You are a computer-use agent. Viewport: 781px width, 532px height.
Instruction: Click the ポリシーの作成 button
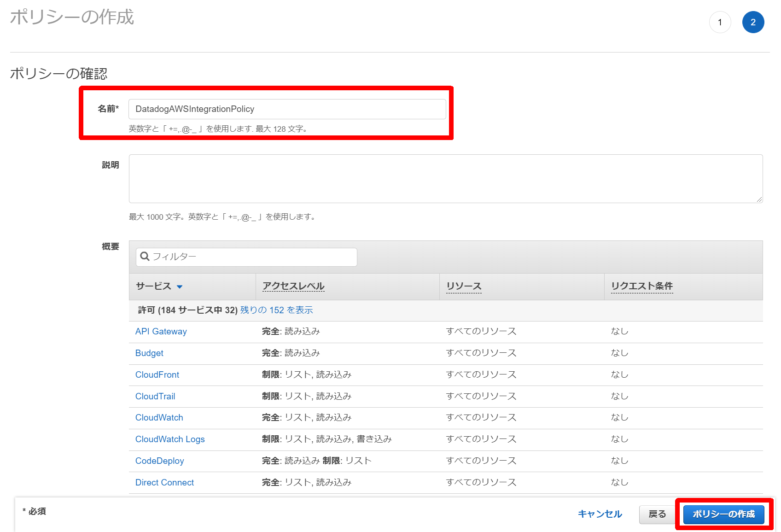click(724, 514)
